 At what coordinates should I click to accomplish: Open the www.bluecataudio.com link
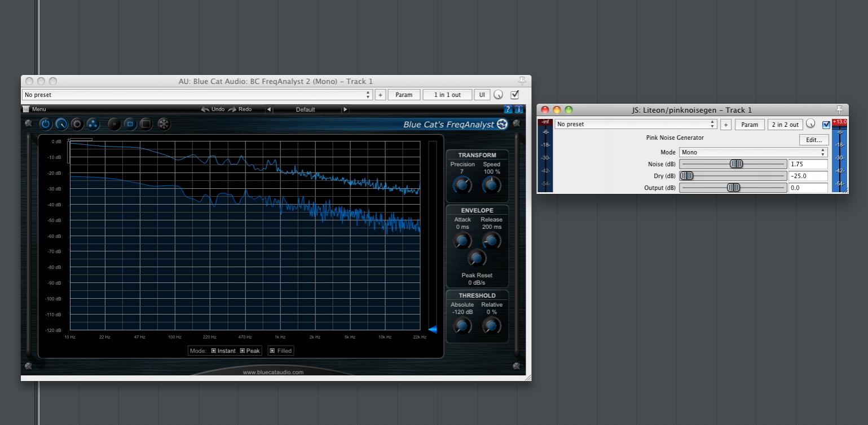point(273,372)
